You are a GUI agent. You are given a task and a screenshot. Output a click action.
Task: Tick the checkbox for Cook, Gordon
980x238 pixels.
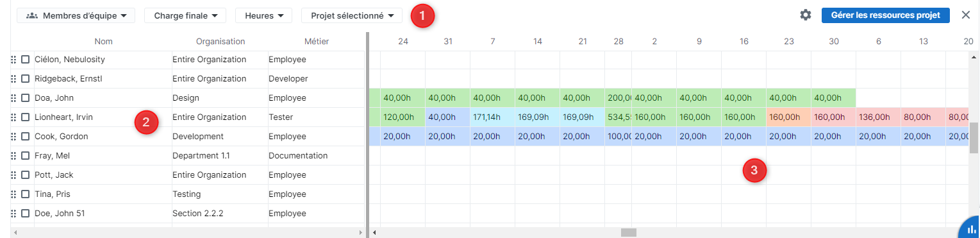coord(26,137)
